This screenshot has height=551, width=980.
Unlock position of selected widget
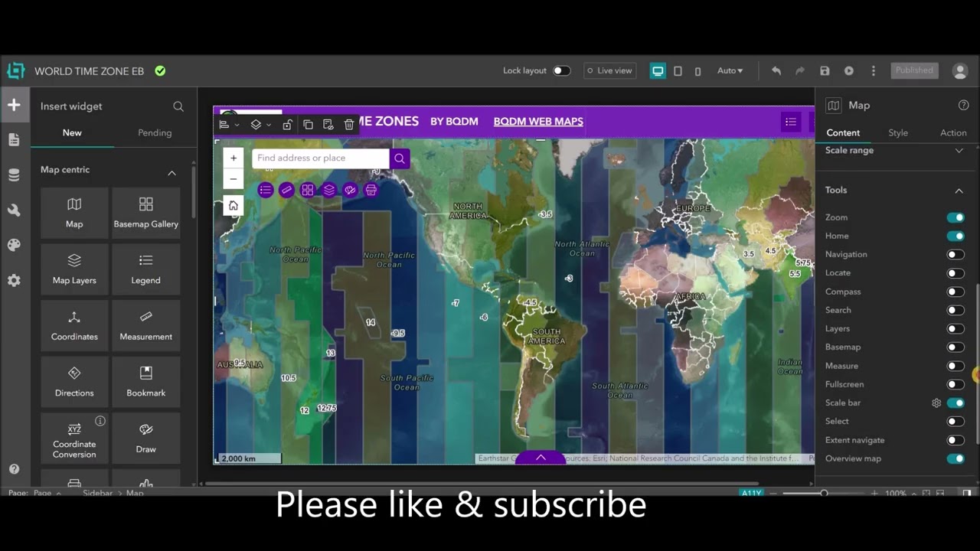click(x=287, y=125)
